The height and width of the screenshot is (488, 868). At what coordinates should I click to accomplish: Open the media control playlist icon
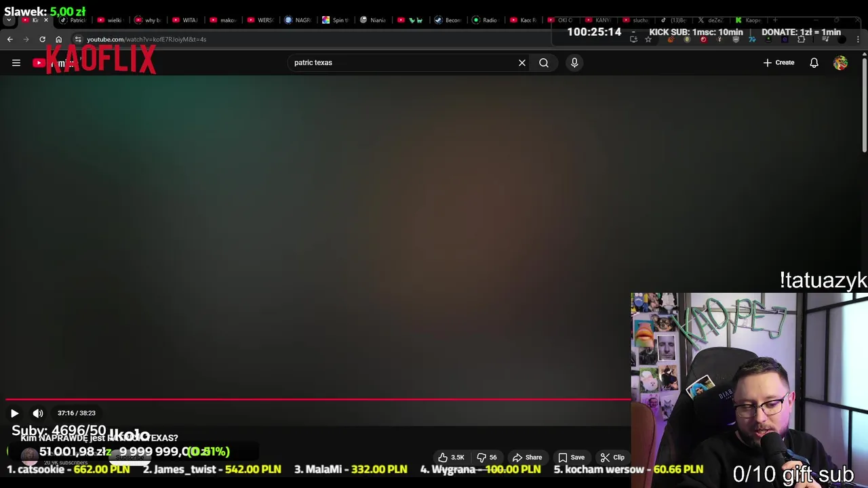(825, 39)
